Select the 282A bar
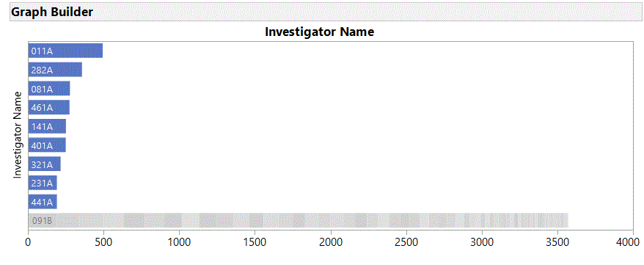Viewport: 644px width, 265px height. point(55,70)
